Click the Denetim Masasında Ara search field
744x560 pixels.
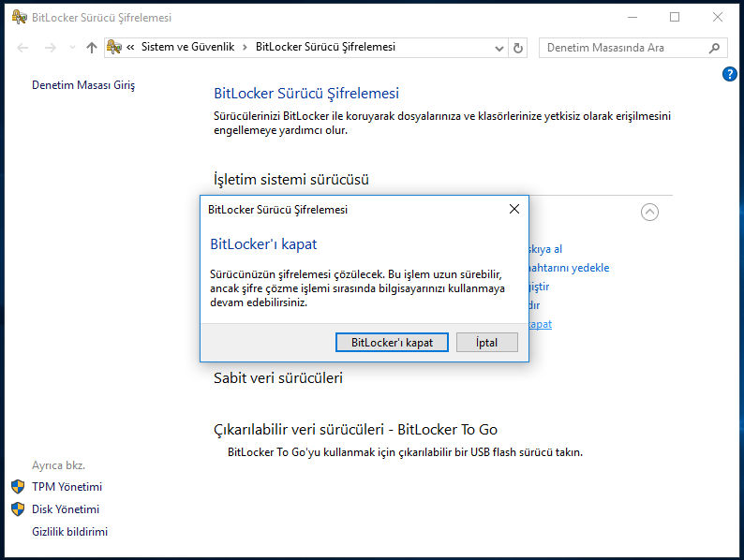pos(623,48)
